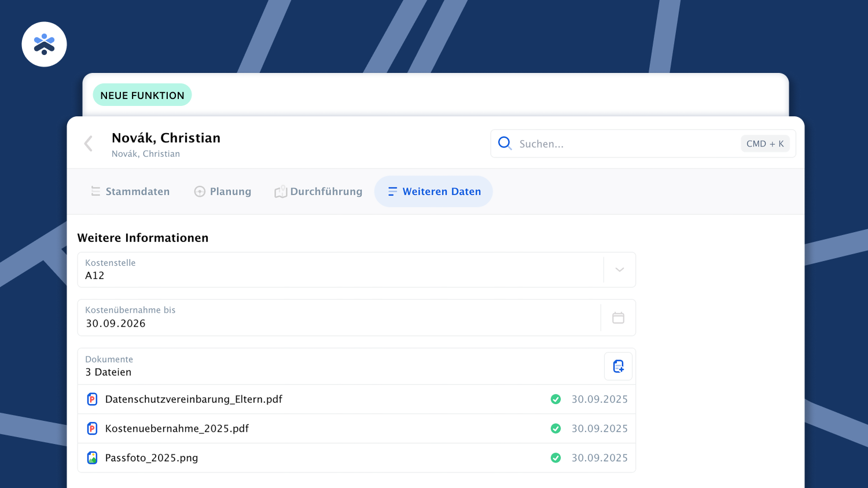
Task: Click PDF icon of Kostenuebernahme_2025.pdf
Action: coord(92,428)
